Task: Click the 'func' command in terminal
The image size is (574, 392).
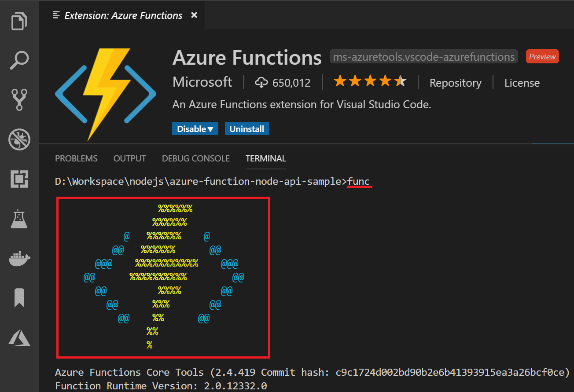Action: (359, 182)
